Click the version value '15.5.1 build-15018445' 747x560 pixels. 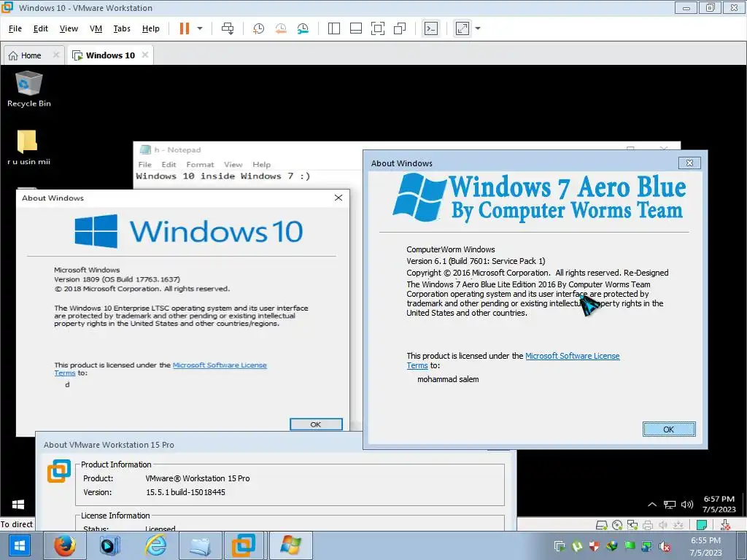click(185, 492)
